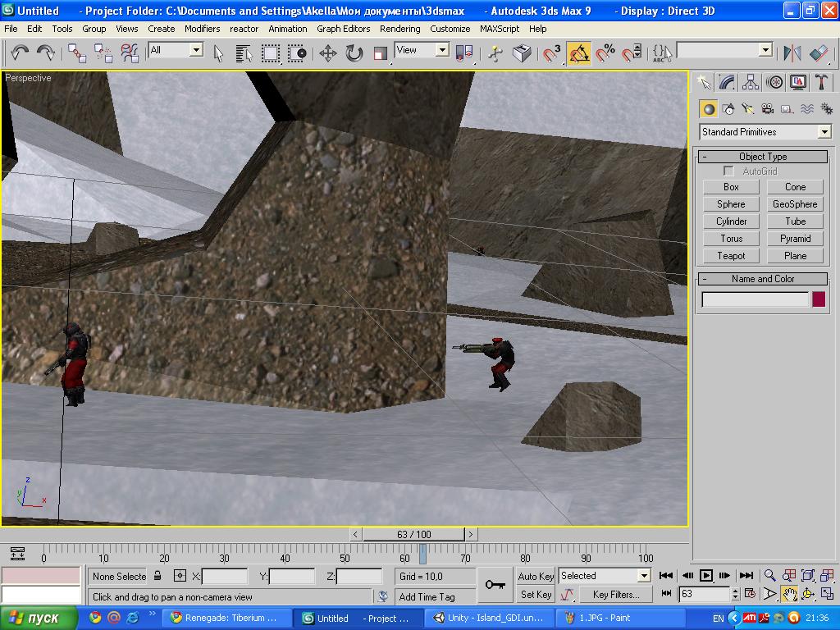Select the Geometry category icon
Screen dimensions: 840x630
coord(709,109)
